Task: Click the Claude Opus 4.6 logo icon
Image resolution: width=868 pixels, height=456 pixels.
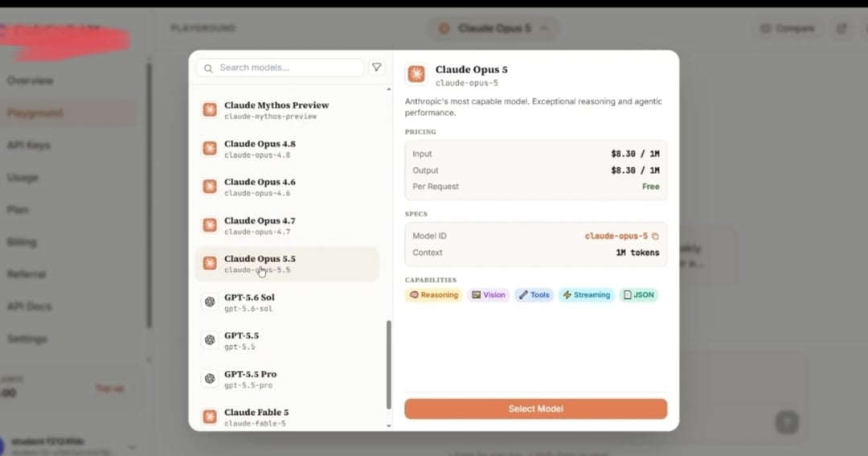Action: pos(210,186)
